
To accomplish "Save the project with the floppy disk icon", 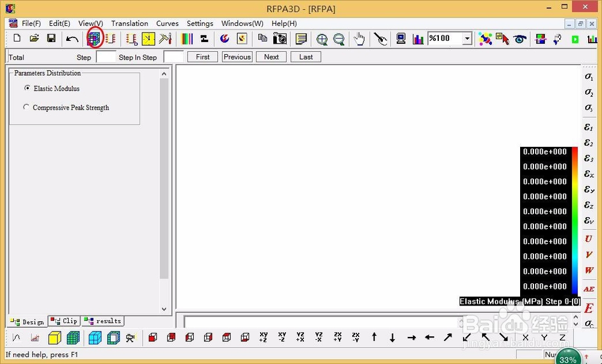I will point(51,39).
